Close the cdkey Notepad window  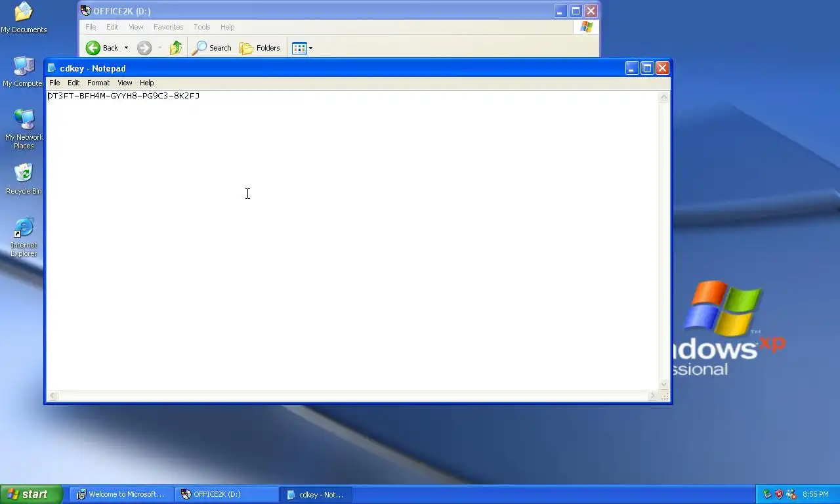tap(662, 68)
